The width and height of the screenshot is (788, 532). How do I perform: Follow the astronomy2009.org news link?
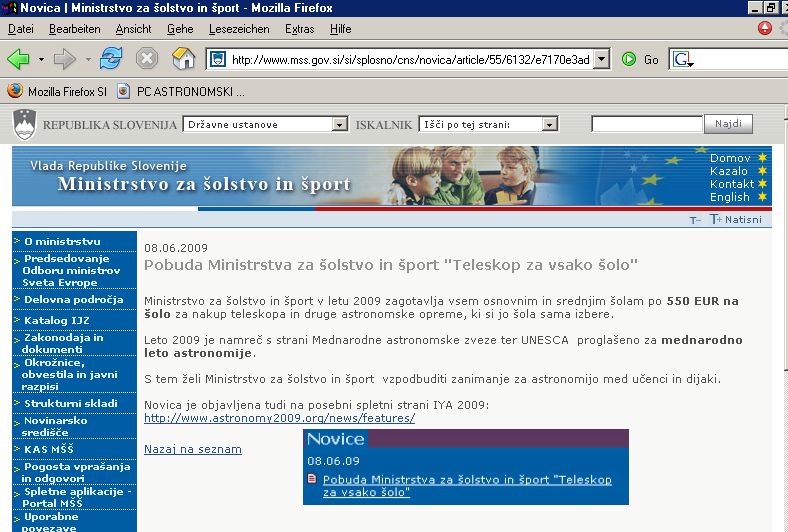[279, 418]
